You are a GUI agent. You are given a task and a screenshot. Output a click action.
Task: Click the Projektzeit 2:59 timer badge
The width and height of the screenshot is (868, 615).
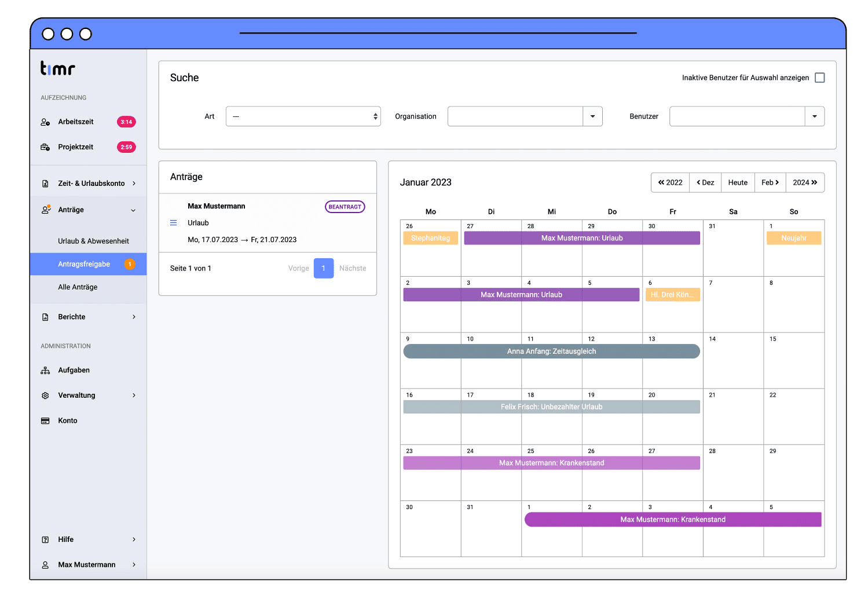(x=126, y=147)
